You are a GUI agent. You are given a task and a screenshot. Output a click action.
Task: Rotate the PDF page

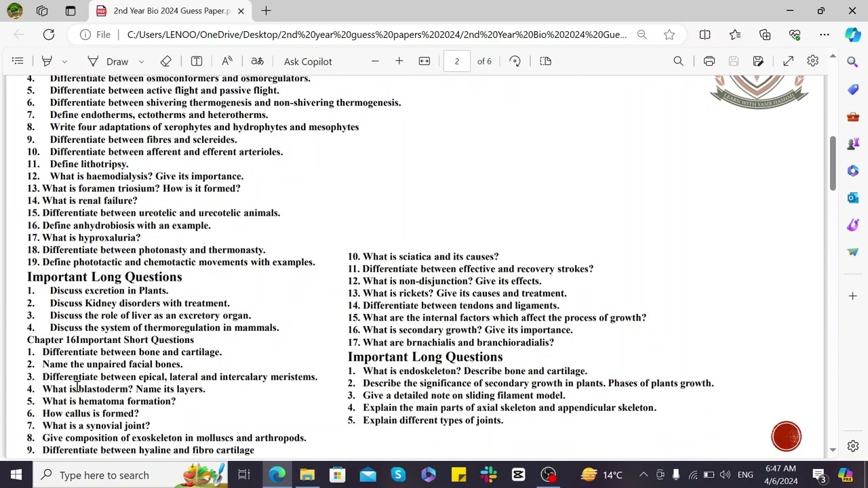tap(515, 61)
